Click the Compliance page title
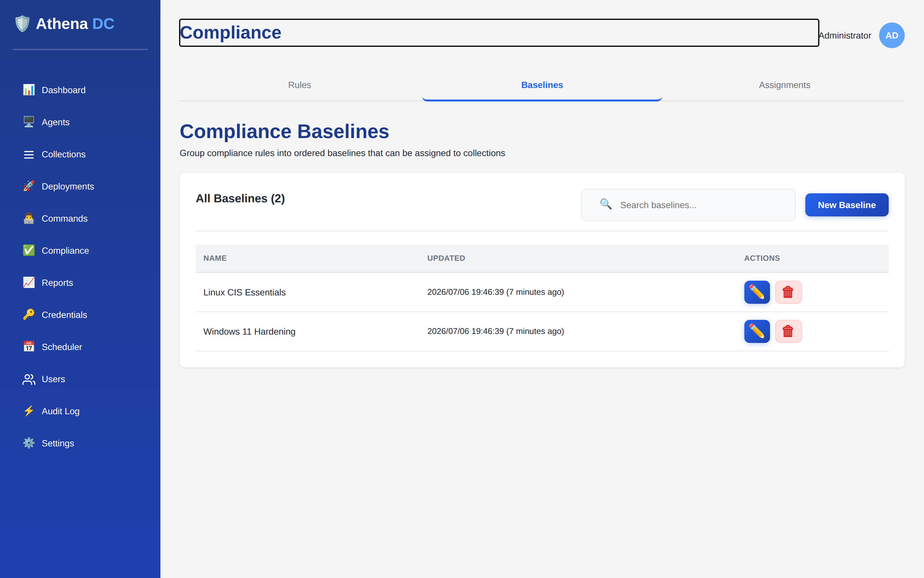This screenshot has width=924, height=578. pyautogui.click(x=231, y=32)
